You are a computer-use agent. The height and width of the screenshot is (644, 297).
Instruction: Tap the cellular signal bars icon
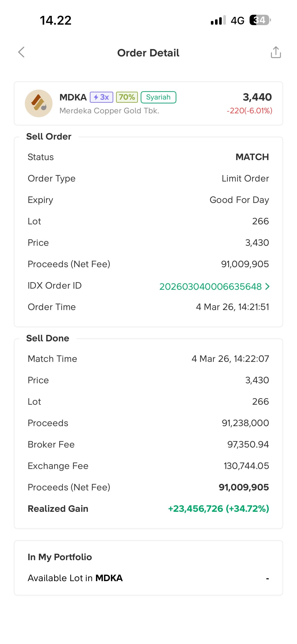218,20
